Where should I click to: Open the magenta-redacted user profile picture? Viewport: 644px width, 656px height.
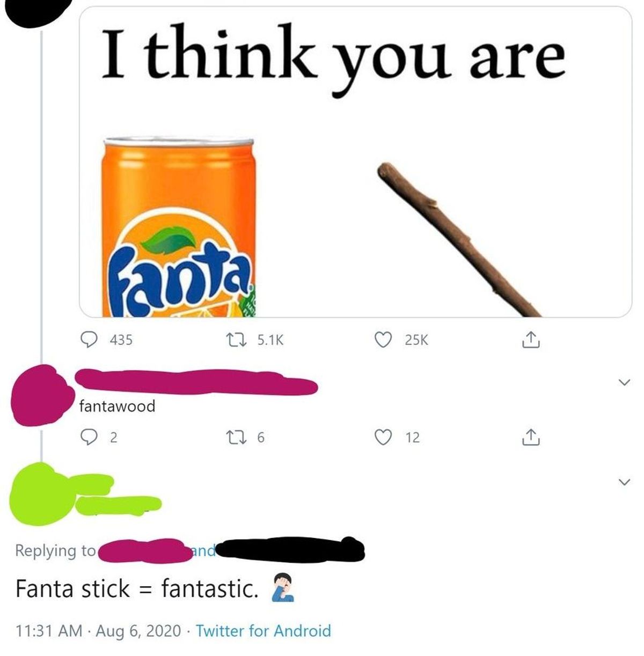coord(38,395)
